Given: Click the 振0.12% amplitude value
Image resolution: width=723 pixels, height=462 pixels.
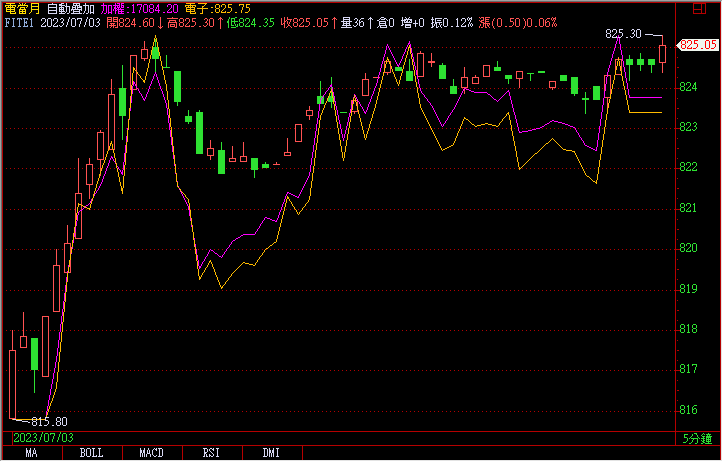Looking at the screenshot, I should coord(452,23).
